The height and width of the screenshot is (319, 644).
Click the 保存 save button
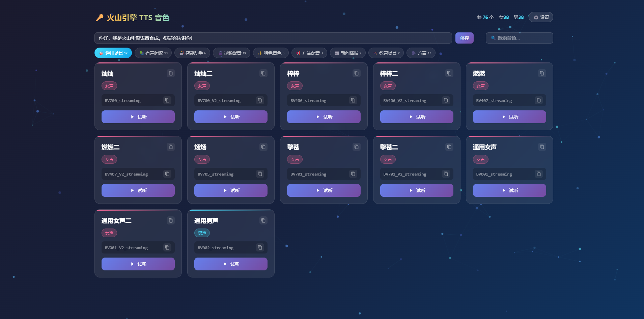tap(464, 38)
